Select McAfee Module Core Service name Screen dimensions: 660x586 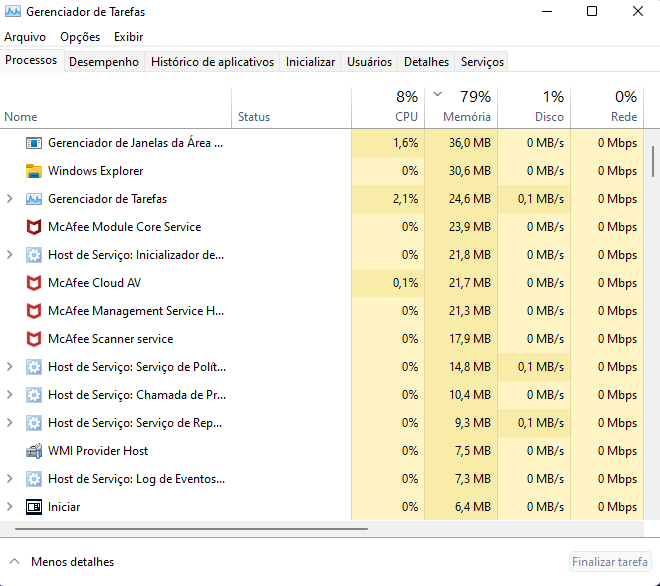tap(125, 227)
